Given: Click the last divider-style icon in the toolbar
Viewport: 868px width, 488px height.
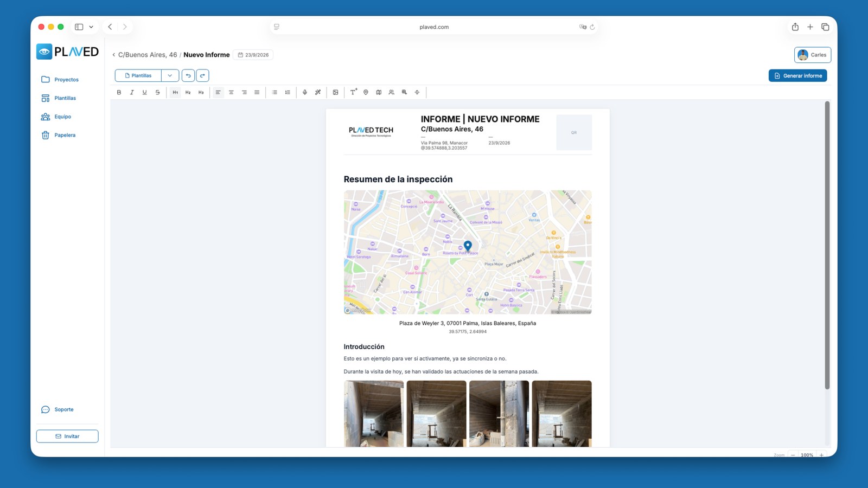Looking at the screenshot, I should (417, 92).
